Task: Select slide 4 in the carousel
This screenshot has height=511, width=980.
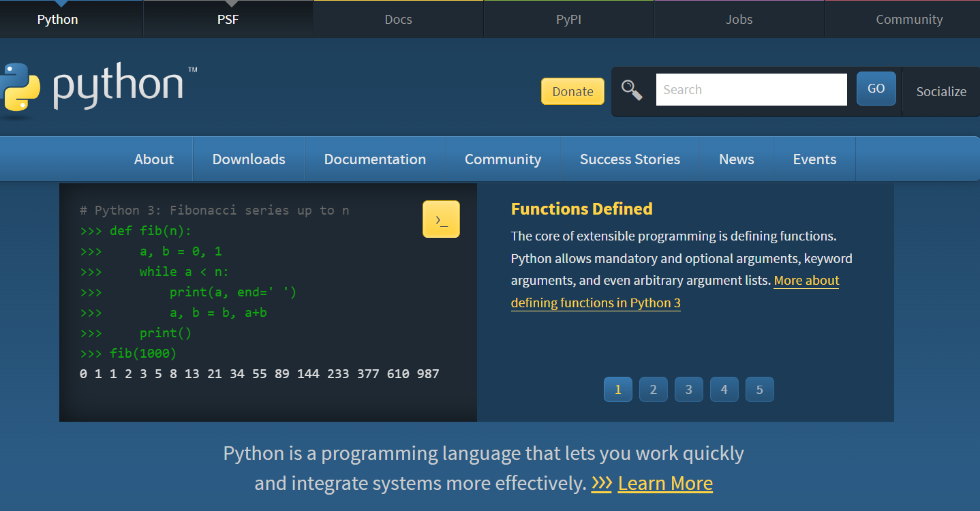Action: (x=724, y=390)
